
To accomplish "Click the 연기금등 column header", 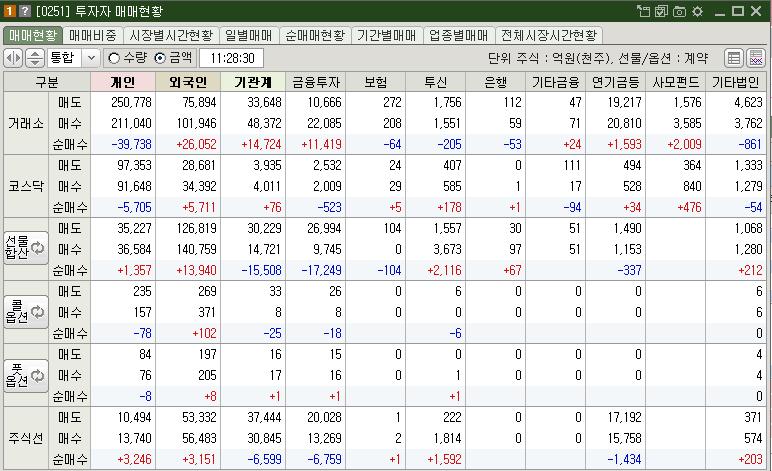I will (615, 82).
